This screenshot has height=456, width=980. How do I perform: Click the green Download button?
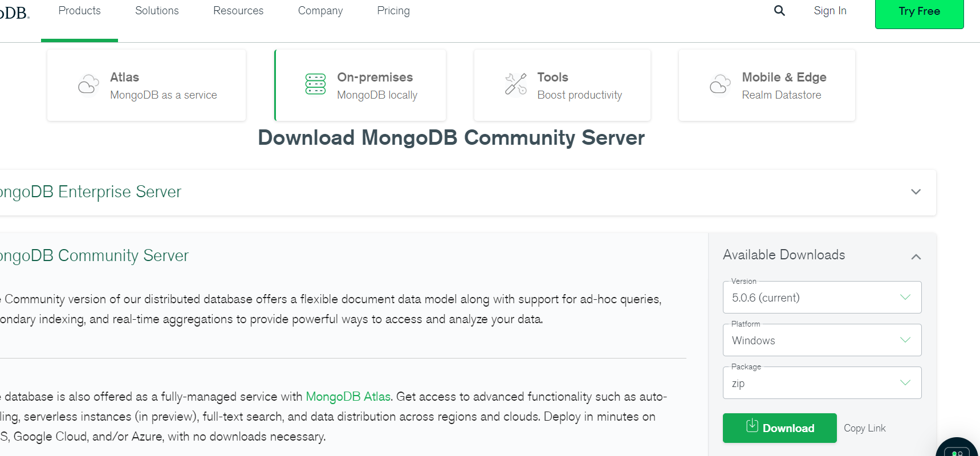coord(779,428)
